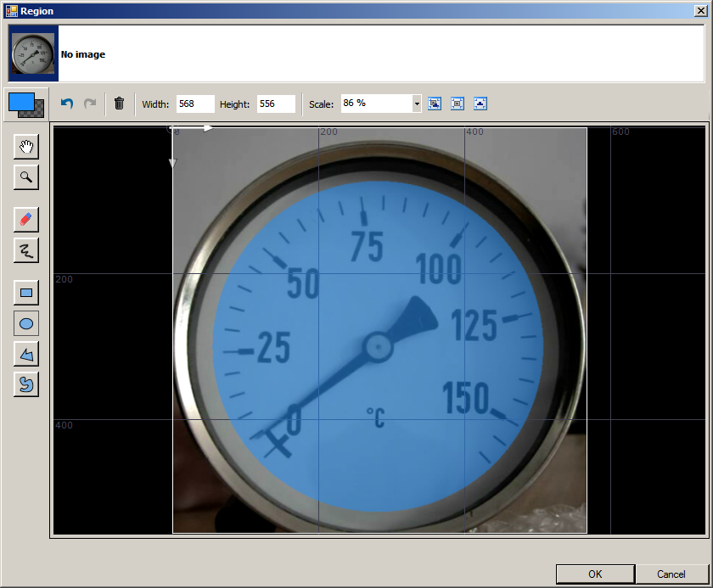Click the Width input field
This screenshot has width=713, height=588.
(194, 104)
